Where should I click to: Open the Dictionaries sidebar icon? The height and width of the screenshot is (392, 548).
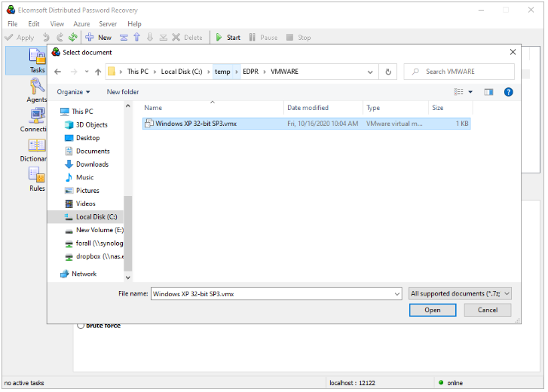tap(36, 148)
